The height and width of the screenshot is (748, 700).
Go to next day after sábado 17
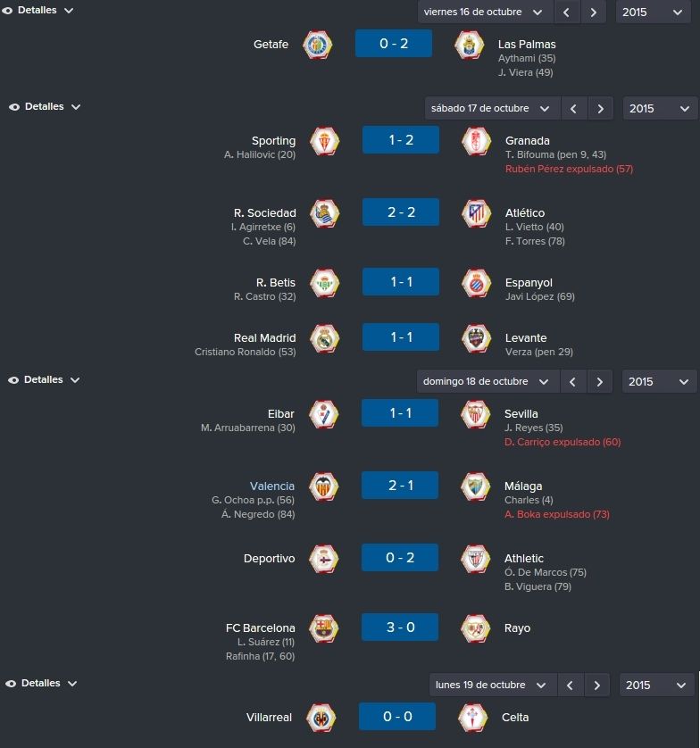[x=600, y=109]
